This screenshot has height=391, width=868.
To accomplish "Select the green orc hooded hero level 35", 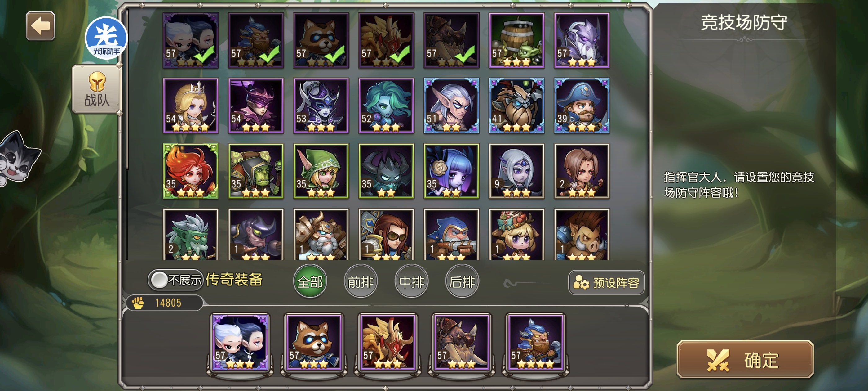I will [256, 171].
